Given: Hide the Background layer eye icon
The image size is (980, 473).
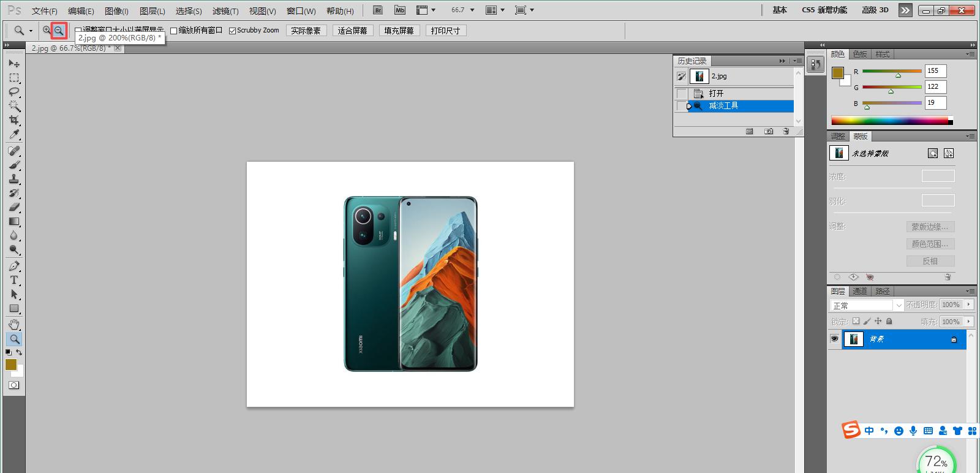Looking at the screenshot, I should point(834,339).
